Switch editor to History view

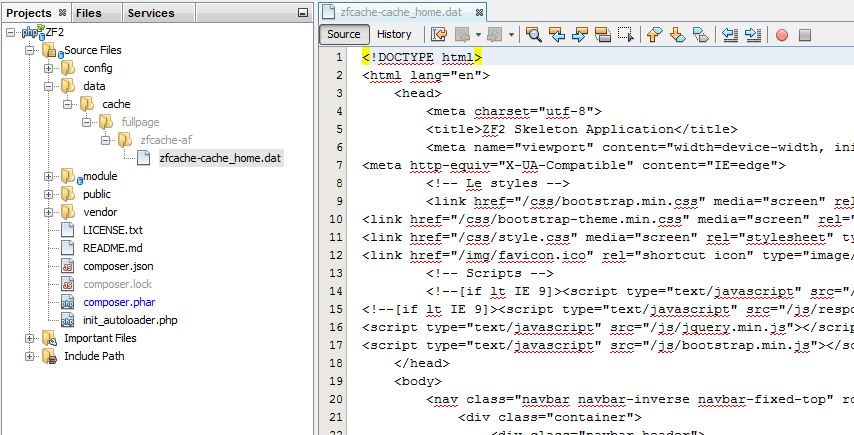tap(394, 34)
